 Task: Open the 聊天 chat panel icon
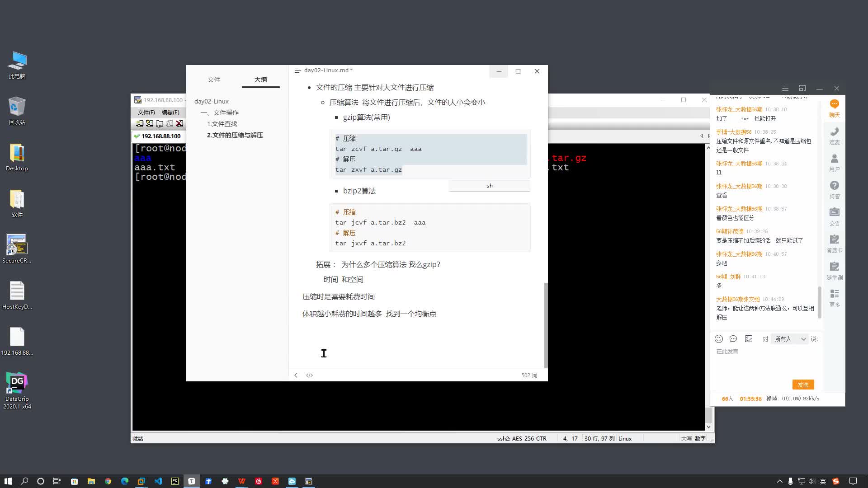pos(835,108)
